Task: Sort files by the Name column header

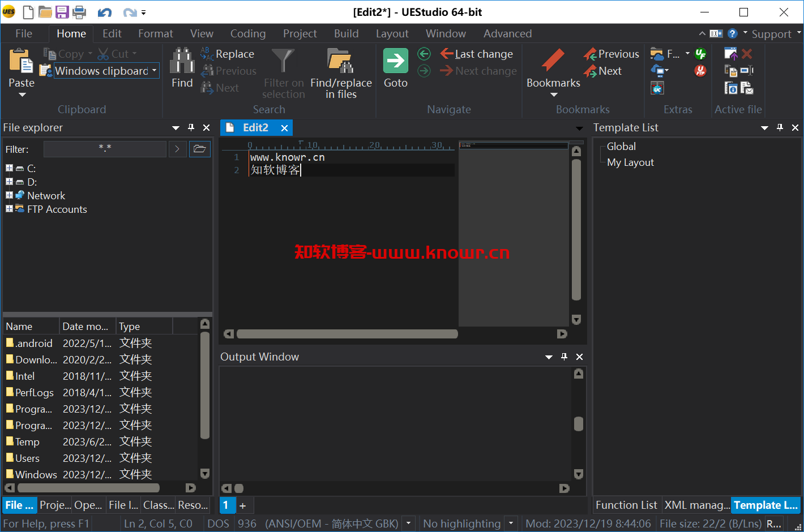Action: [x=31, y=327]
